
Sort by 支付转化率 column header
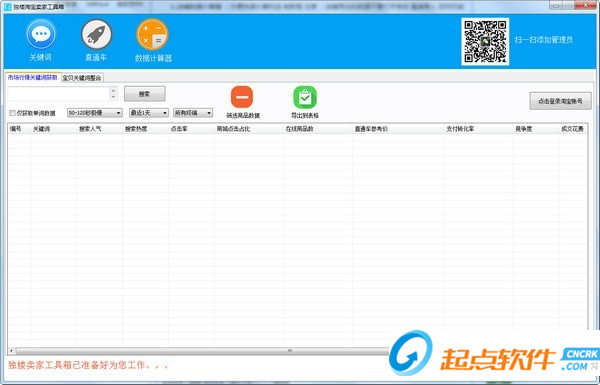[x=478, y=129]
